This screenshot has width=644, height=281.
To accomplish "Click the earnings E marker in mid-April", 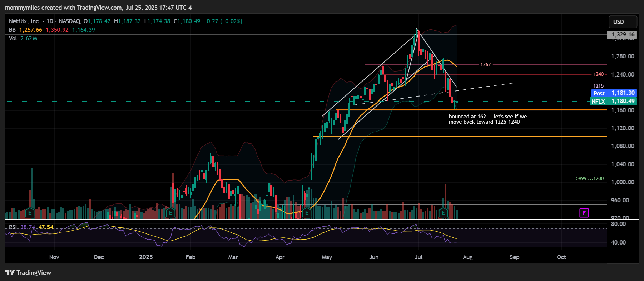I will coord(307,213).
